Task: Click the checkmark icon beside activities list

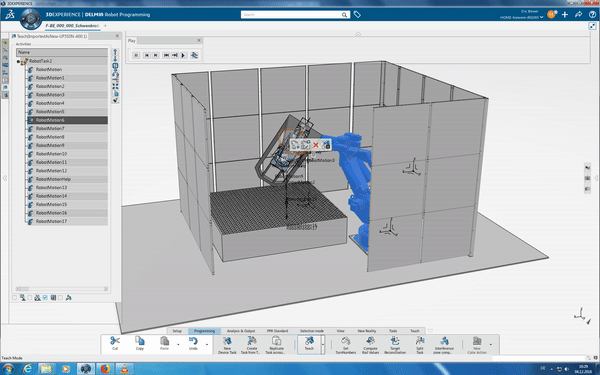Action: click(115, 100)
